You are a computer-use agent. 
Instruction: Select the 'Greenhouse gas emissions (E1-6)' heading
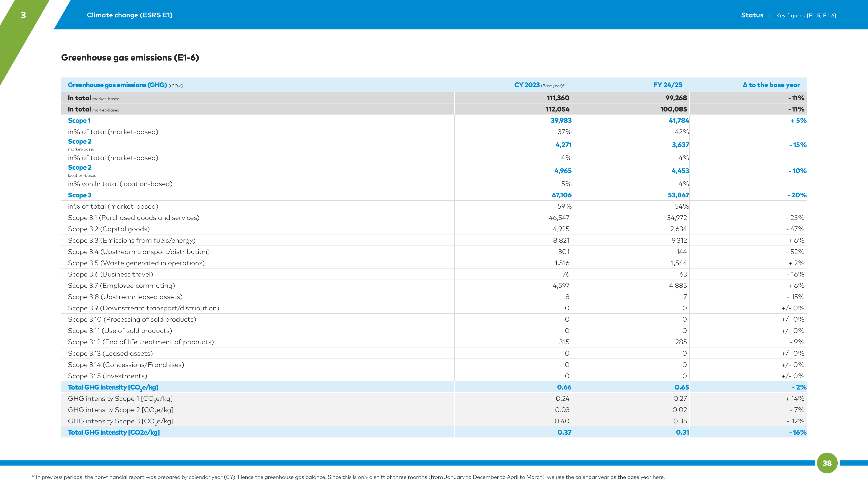(x=130, y=58)
